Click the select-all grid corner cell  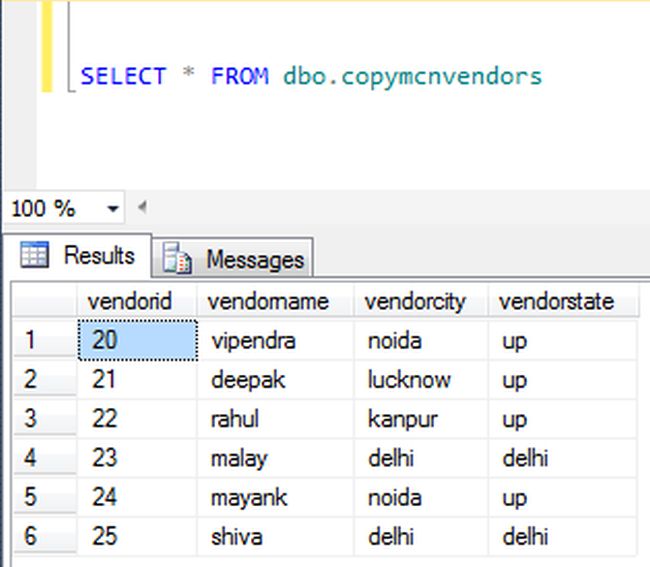pyautogui.click(x=44, y=301)
